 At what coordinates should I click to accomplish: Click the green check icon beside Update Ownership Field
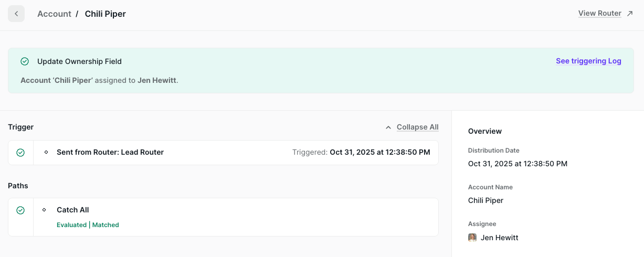pos(25,61)
